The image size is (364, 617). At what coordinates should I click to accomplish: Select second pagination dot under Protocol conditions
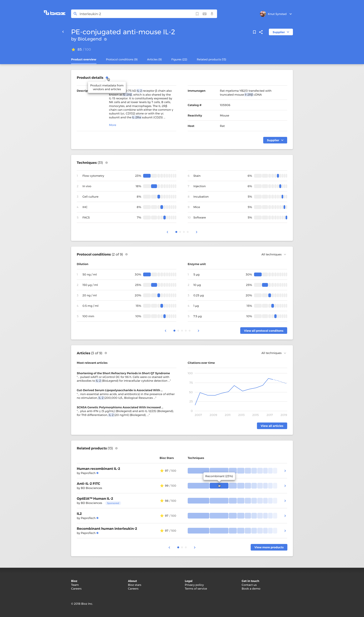pos(178,331)
